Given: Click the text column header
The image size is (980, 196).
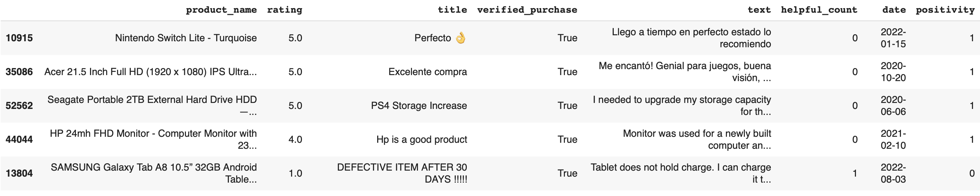Looking at the screenshot, I should coord(759,10).
